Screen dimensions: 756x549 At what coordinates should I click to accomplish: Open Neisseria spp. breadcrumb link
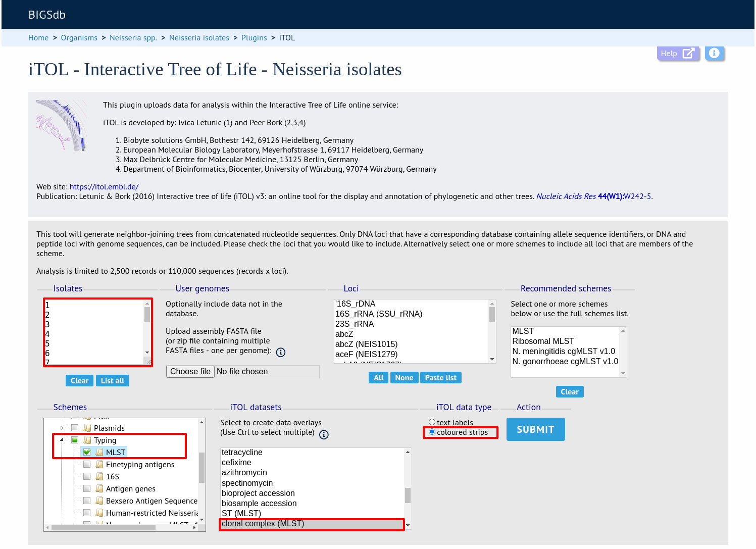pos(133,38)
